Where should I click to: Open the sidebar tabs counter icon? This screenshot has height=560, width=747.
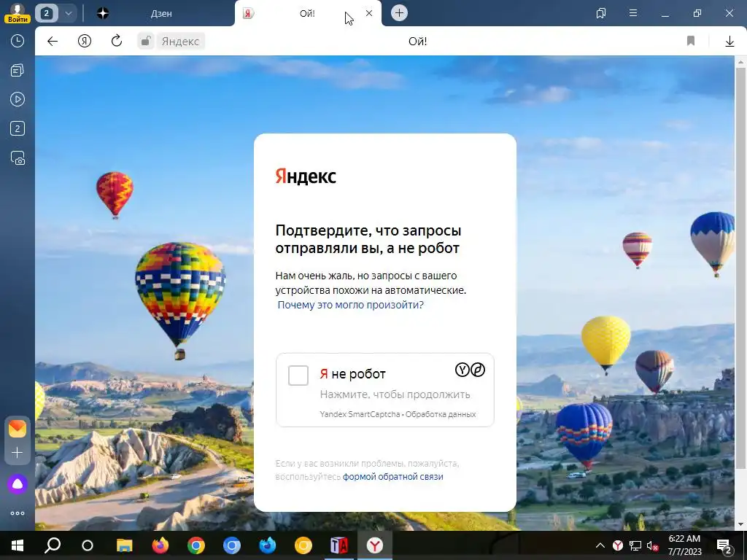tap(18, 128)
